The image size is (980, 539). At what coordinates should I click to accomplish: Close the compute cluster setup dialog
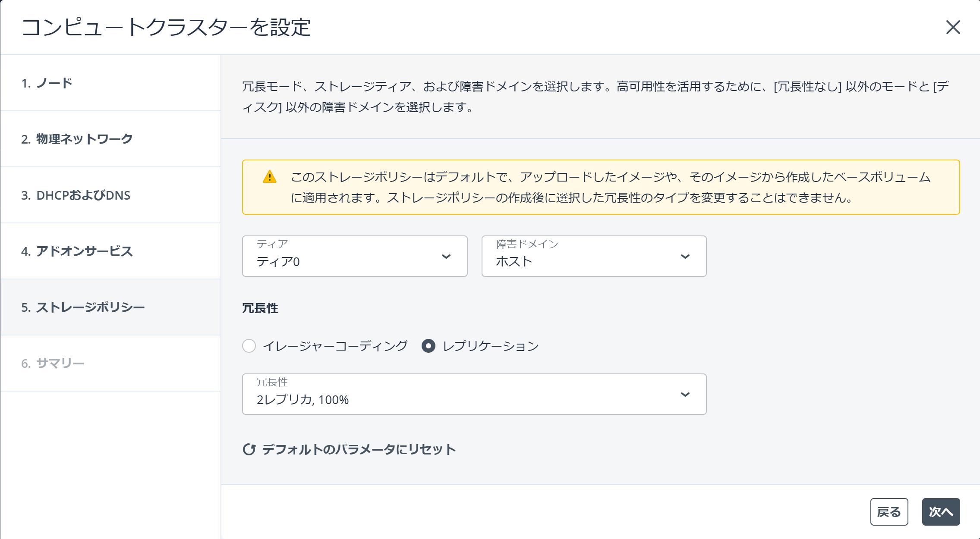tap(953, 27)
